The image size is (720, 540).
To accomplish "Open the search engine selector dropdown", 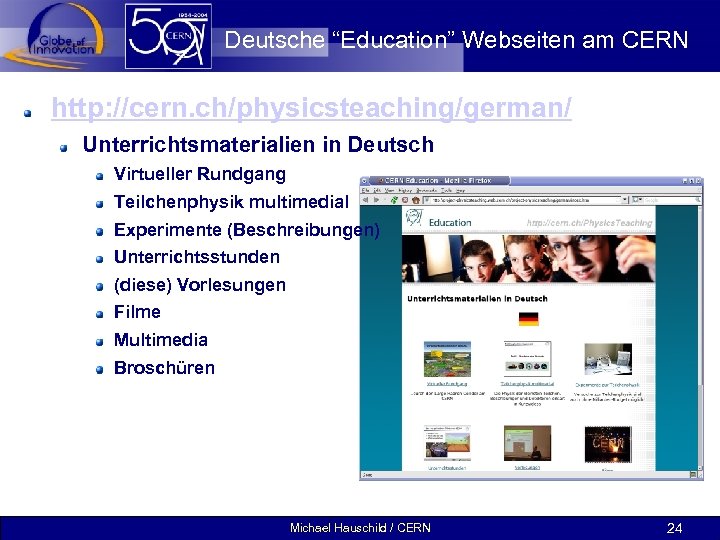I will 638,200.
